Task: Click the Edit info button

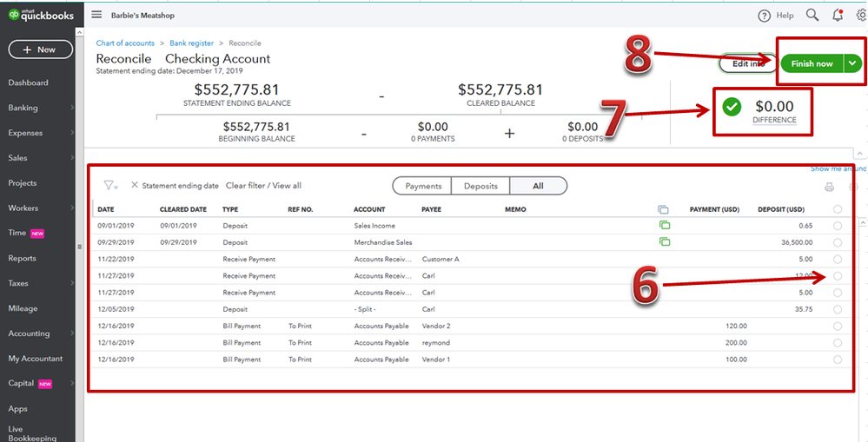Action: click(748, 63)
